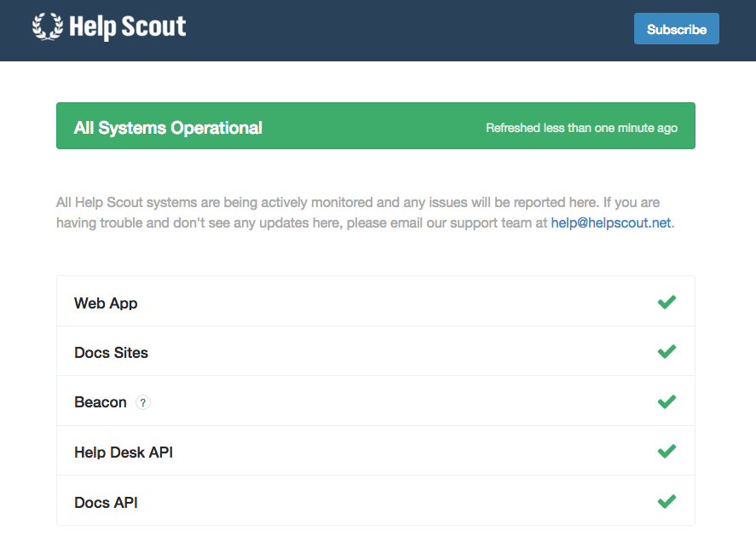
Task: Click the green checkmark next to Docs Sites
Action: 667,351
